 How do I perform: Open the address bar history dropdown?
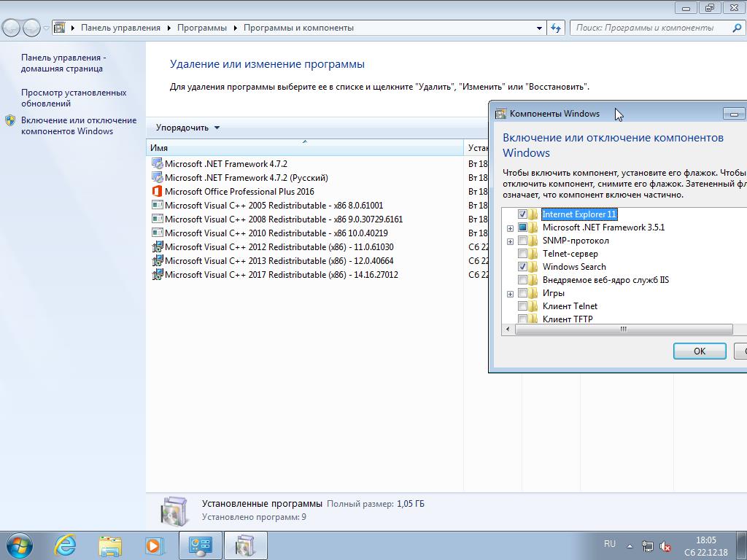tap(539, 28)
